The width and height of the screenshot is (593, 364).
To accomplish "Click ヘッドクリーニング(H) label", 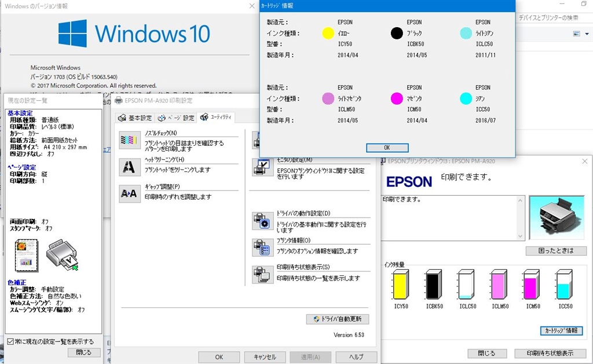I will [164, 160].
